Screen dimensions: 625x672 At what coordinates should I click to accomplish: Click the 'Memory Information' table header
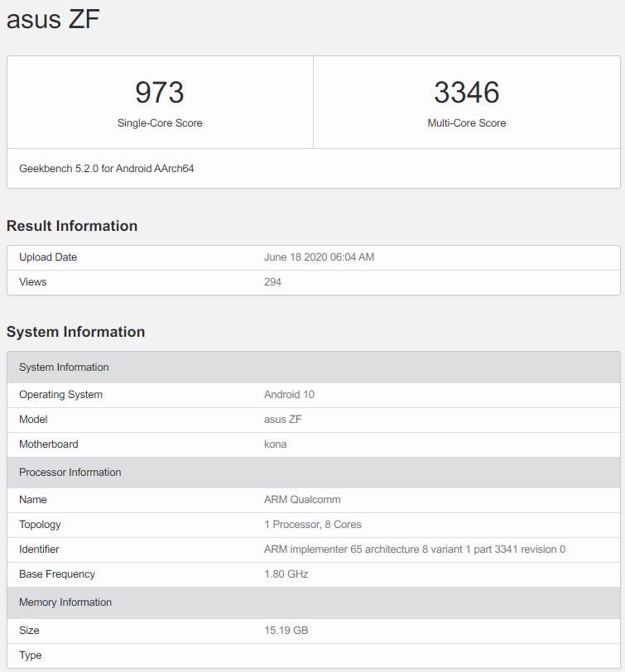click(x=314, y=602)
